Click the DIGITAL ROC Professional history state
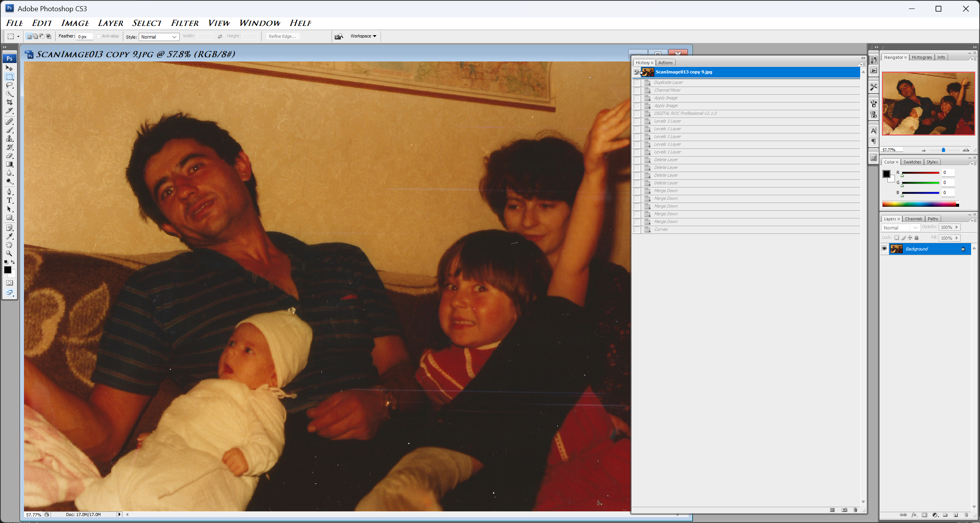Image resolution: width=980 pixels, height=523 pixels. [x=685, y=113]
